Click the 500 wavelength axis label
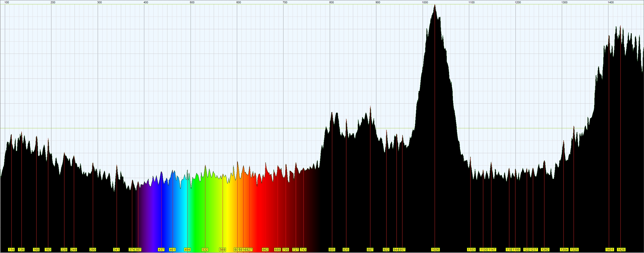Image resolution: width=644 pixels, height=253 pixels. (x=192, y=2)
